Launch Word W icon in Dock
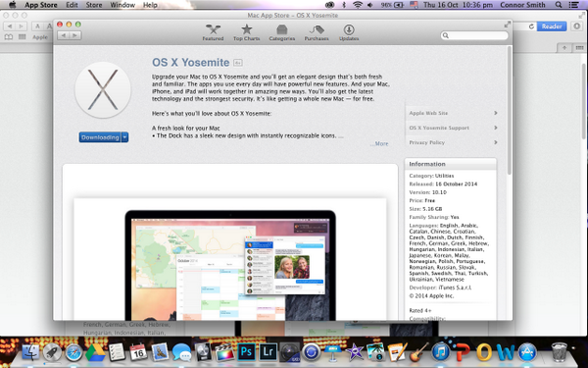Image resolution: width=588 pixels, height=368 pixels. click(506, 352)
